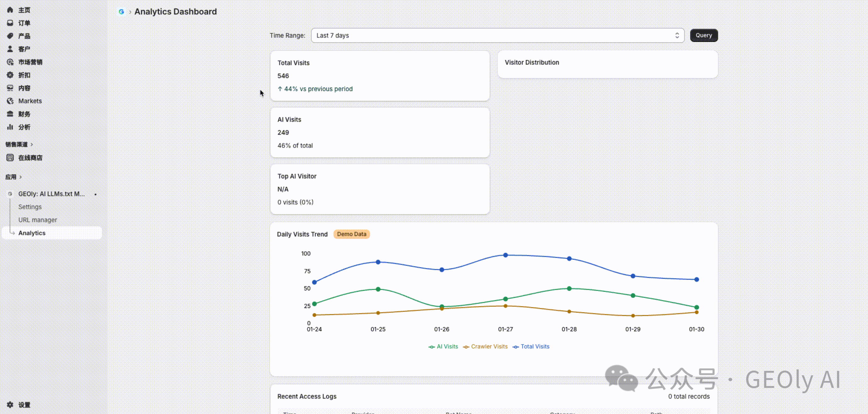
Task: Click the customer person icon beside 客户
Action: click(x=10, y=49)
